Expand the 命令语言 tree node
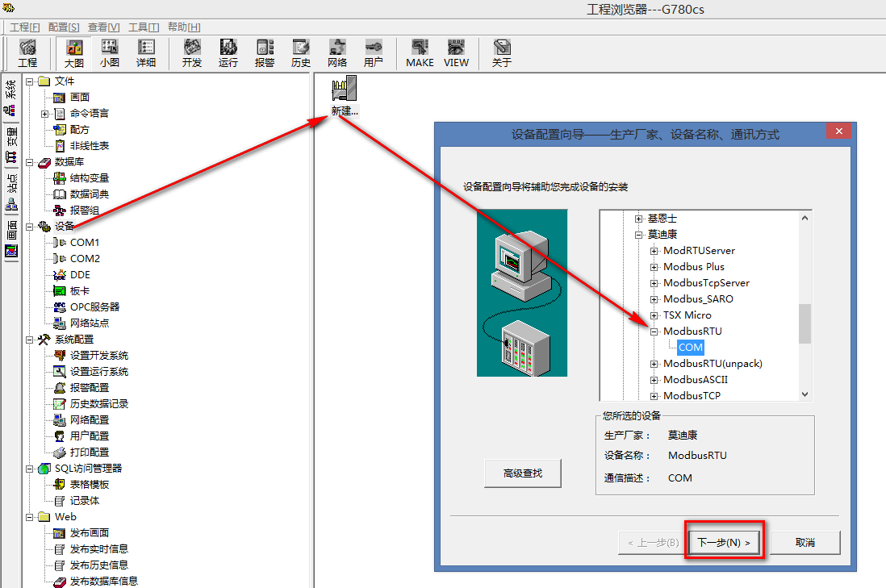The image size is (886, 588). (45, 114)
